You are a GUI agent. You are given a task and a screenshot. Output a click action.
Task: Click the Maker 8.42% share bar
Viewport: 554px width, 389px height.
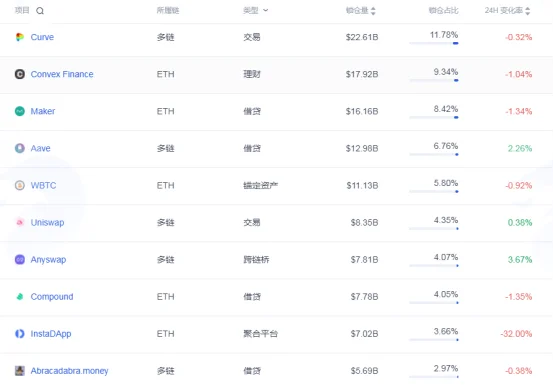434,117
